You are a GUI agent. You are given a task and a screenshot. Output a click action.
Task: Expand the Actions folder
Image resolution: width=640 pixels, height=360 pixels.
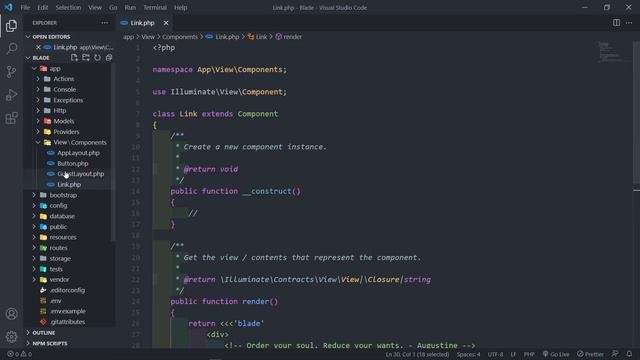click(64, 79)
